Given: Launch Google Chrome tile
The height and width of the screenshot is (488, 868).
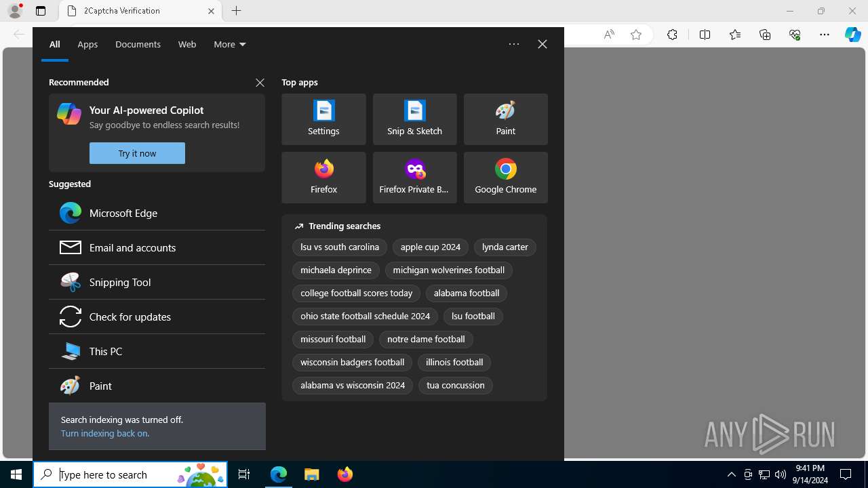Looking at the screenshot, I should (x=505, y=178).
